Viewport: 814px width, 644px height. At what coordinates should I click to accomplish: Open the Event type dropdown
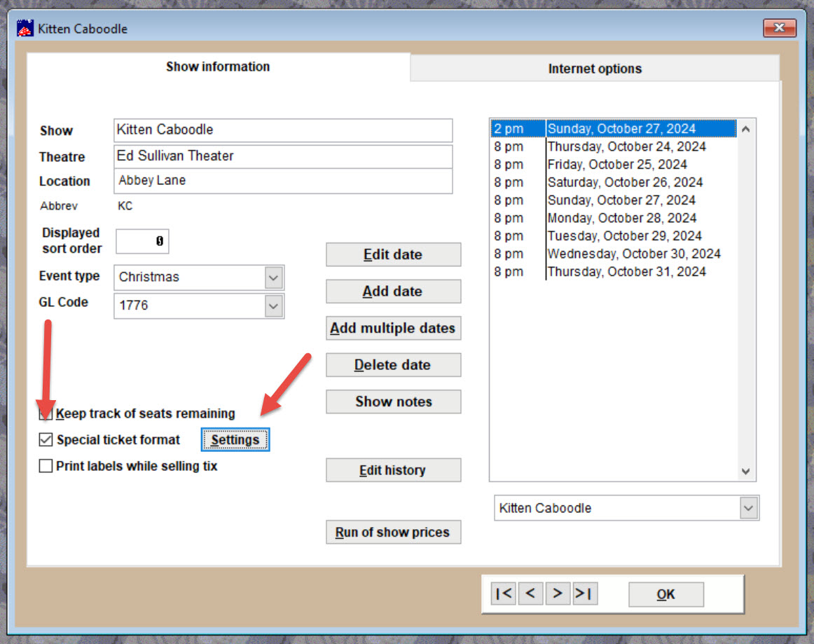tap(274, 278)
